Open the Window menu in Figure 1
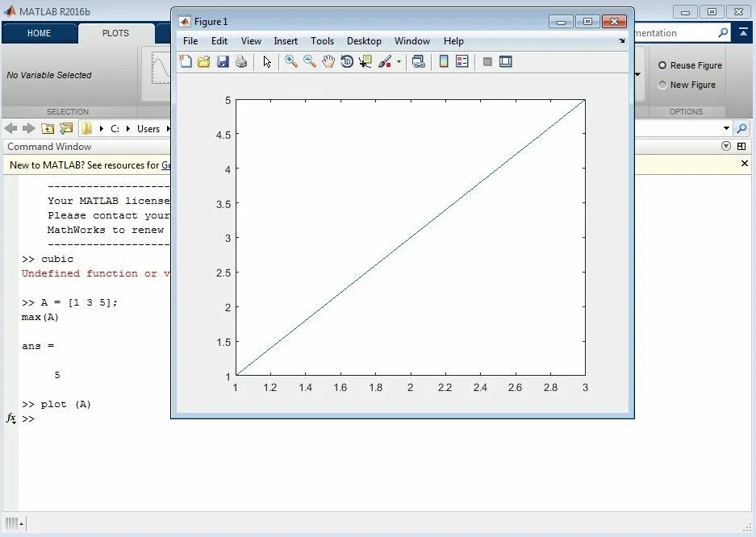Image resolution: width=756 pixels, height=537 pixels. [x=412, y=41]
